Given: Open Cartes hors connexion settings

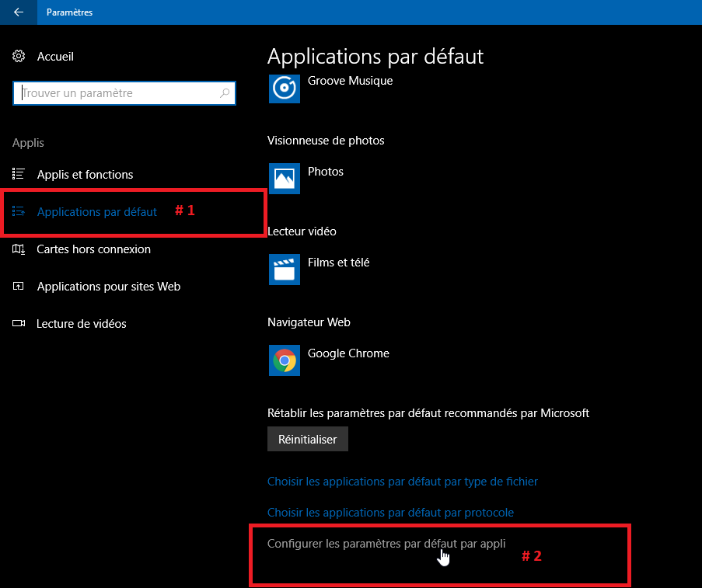Looking at the screenshot, I should (x=93, y=249).
